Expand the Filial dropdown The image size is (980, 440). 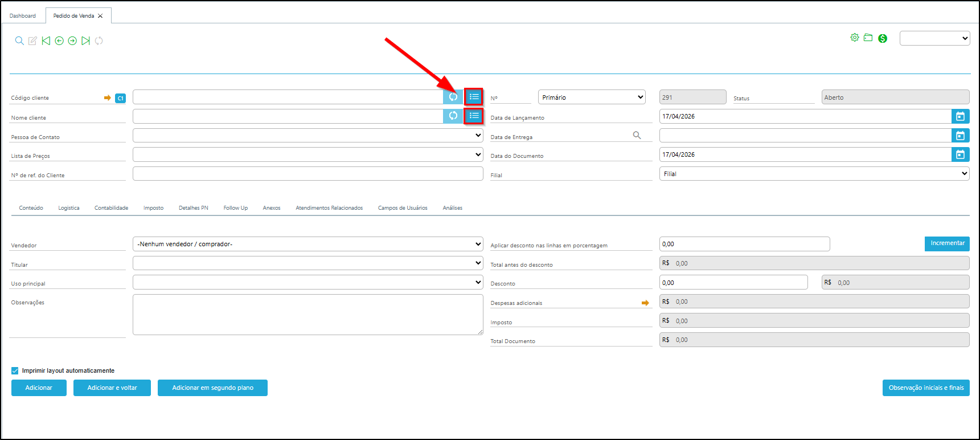point(814,174)
